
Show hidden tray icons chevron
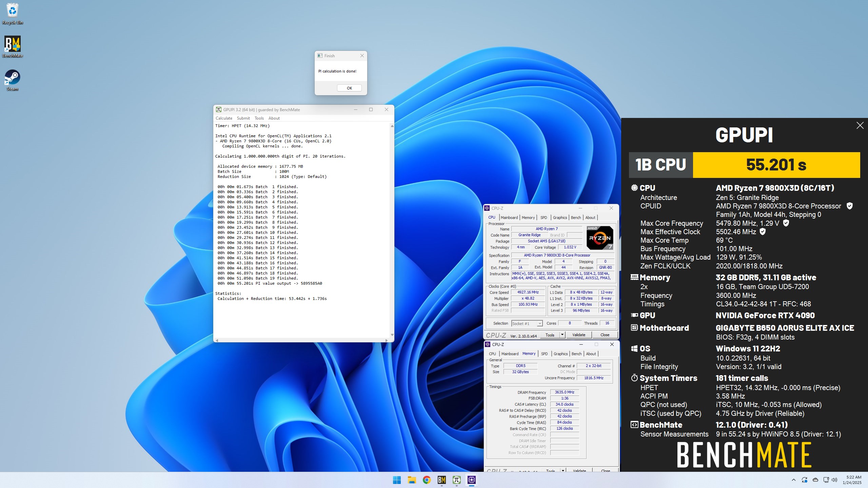[x=793, y=480]
